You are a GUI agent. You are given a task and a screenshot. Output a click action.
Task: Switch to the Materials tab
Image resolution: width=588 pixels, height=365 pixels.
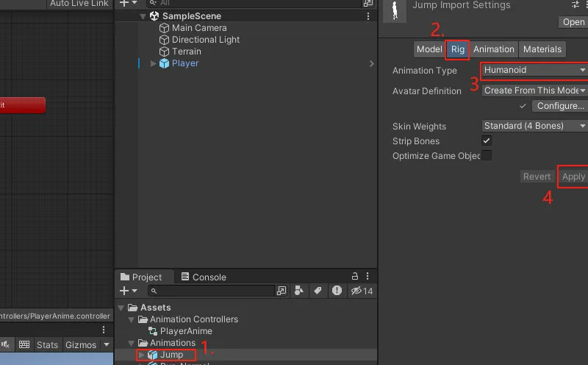click(542, 49)
